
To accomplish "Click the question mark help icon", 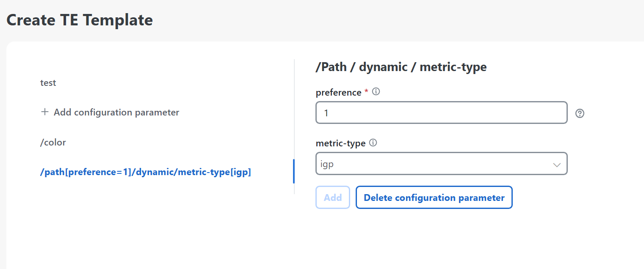I will coord(580,113).
